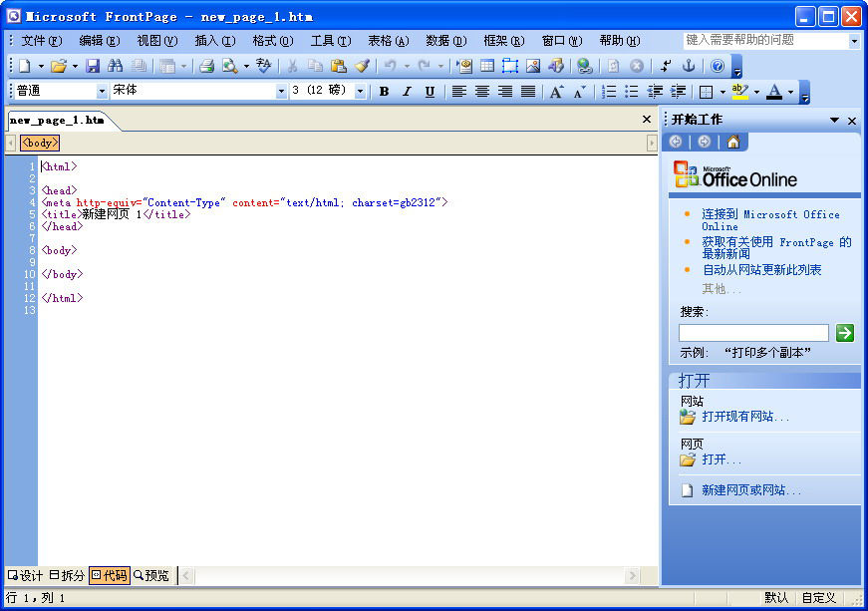
Task: Open the 插入(I) menu
Action: [215, 41]
